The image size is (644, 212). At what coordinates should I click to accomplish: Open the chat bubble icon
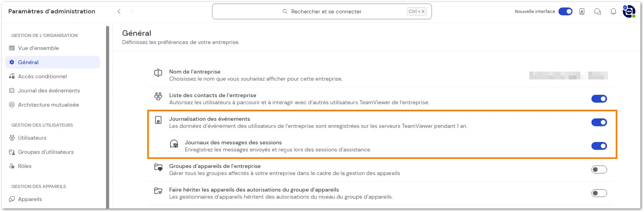[597, 11]
